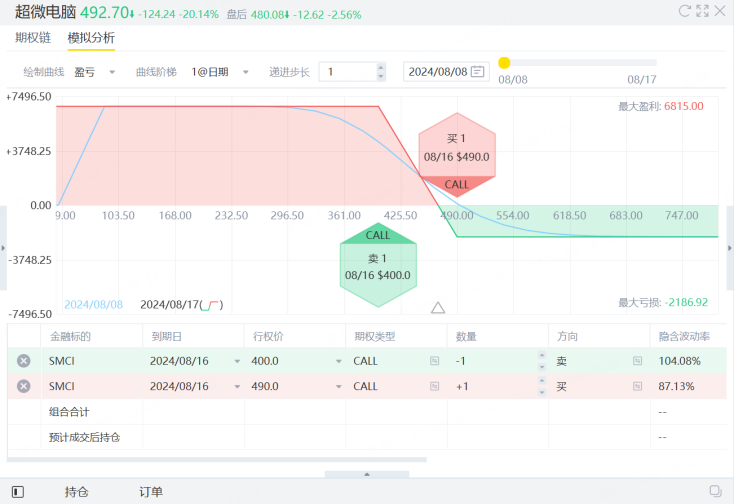Image resolution: width=734 pixels, height=504 pixels.
Task: Decrease the 递进步长 step value
Action: pos(381,77)
